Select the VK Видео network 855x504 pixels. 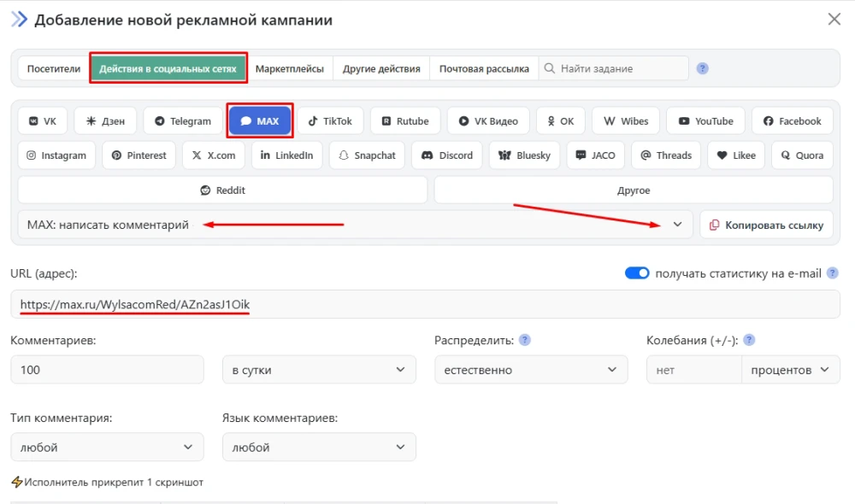pyautogui.click(x=487, y=120)
